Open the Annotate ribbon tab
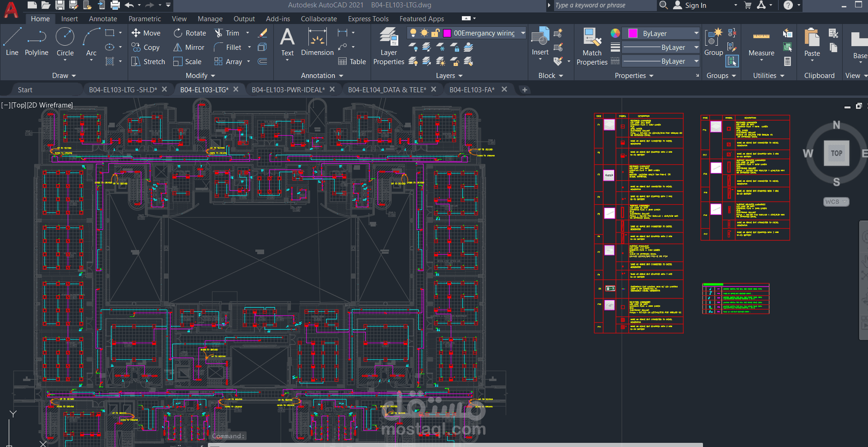Image resolution: width=868 pixels, height=447 pixels. (x=103, y=19)
